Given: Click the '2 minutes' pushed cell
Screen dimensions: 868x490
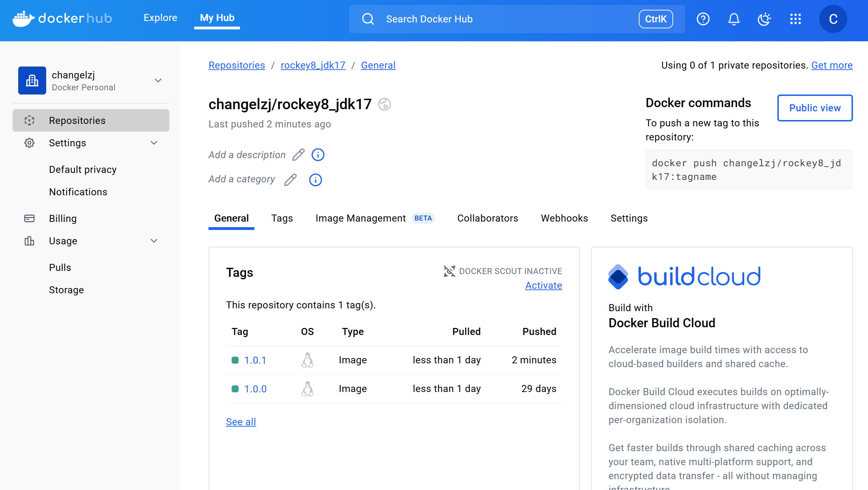Looking at the screenshot, I should 534,360.
